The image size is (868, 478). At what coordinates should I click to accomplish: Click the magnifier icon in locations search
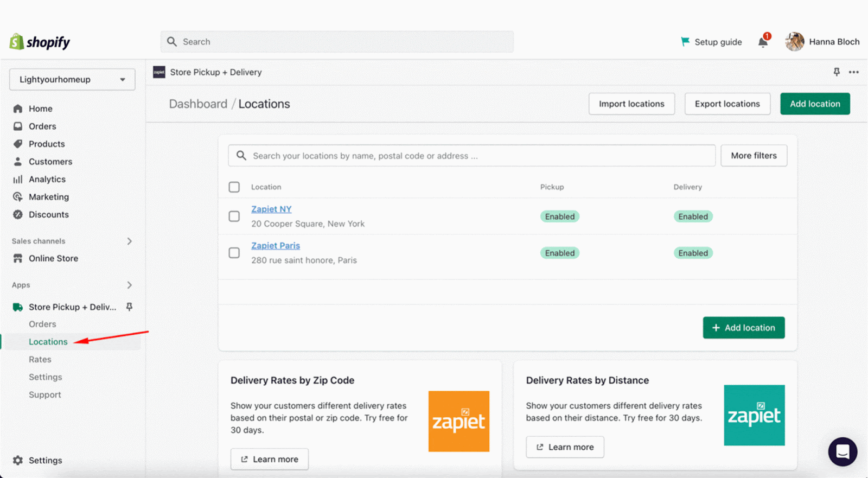[241, 156]
